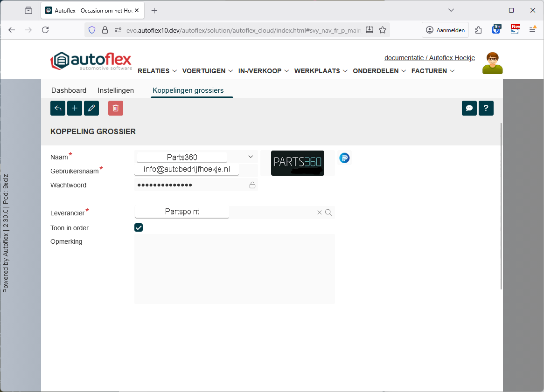Expand the Naam dropdown arrow
The height and width of the screenshot is (392, 544).
251,157
